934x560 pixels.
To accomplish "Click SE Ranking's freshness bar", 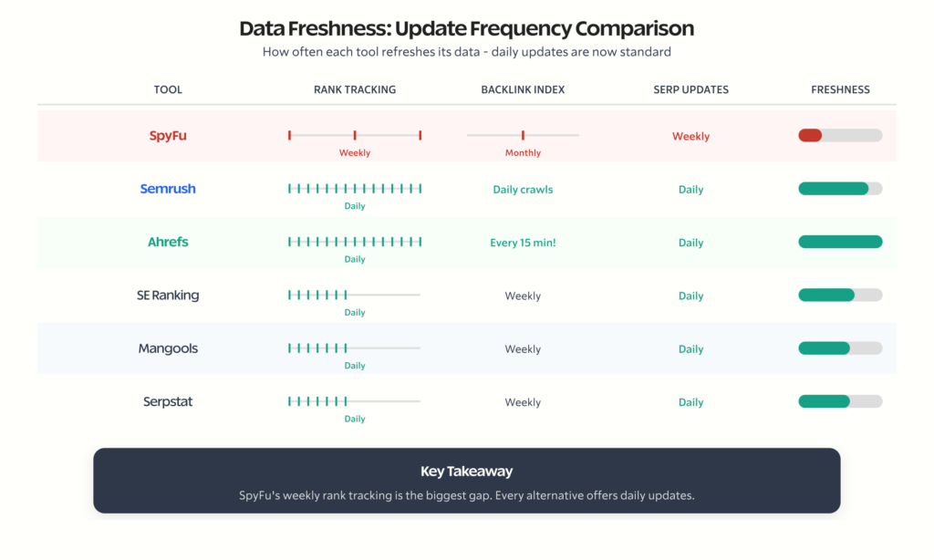I will (826, 296).
